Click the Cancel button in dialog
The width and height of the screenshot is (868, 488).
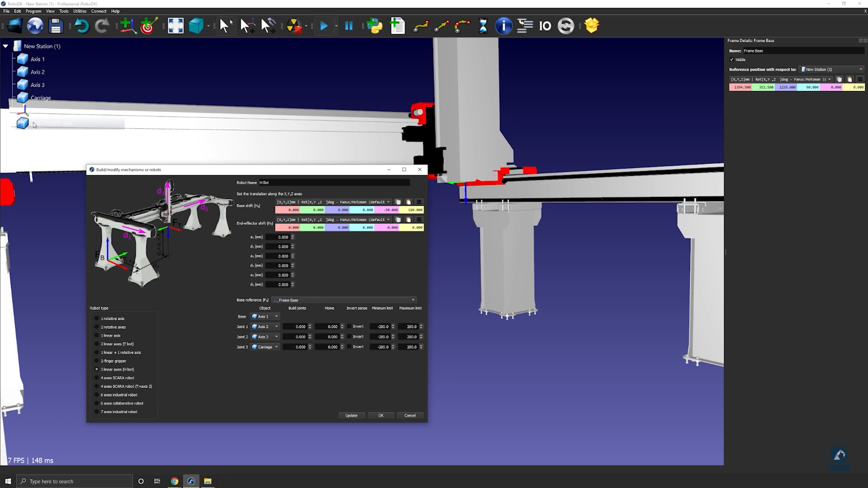pos(410,415)
